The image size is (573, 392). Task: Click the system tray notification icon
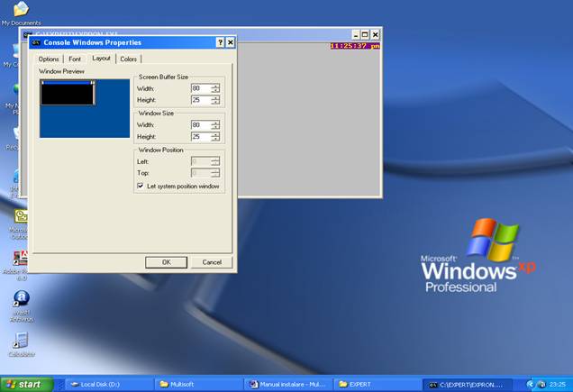(541, 384)
